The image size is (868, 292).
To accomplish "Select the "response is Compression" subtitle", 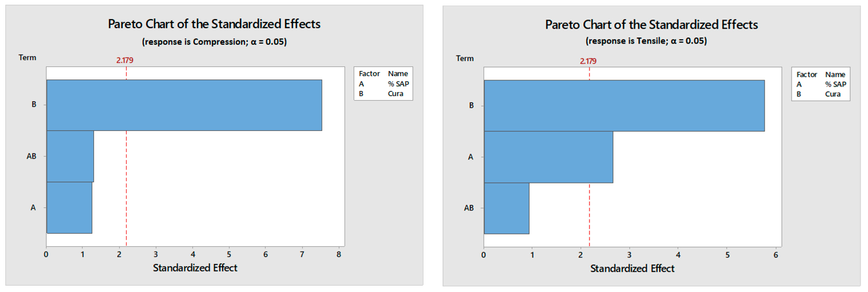I will [214, 42].
